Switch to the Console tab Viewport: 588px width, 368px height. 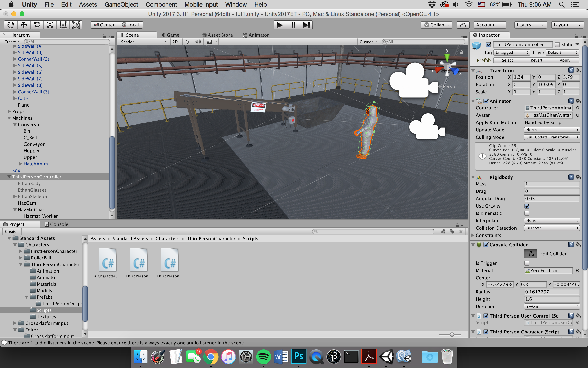click(x=56, y=224)
